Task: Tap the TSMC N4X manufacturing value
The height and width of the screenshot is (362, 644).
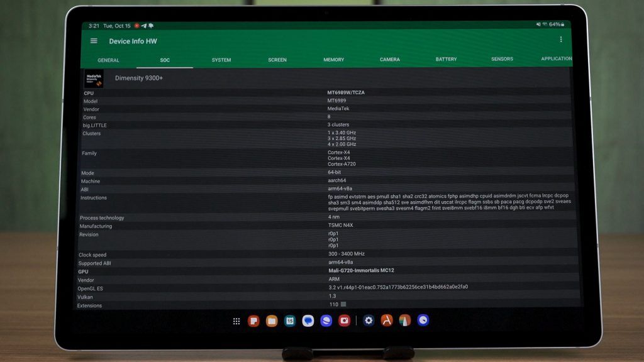Action: pyautogui.click(x=340, y=225)
